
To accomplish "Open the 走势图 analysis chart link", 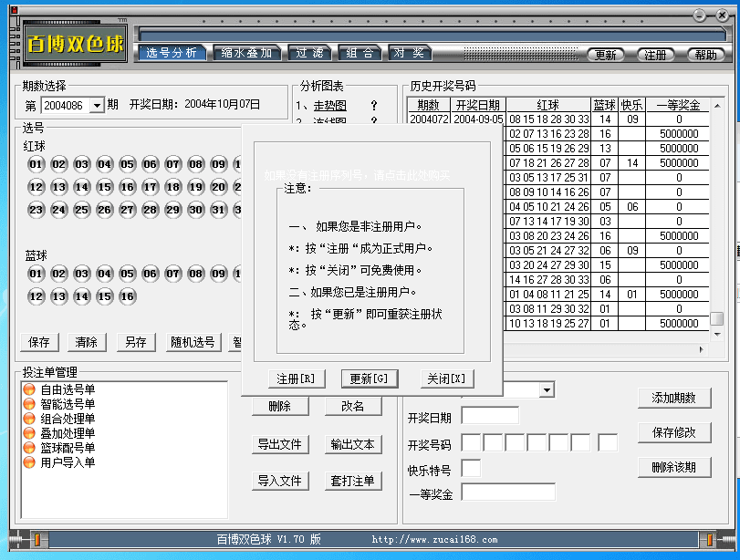I will tap(329, 106).
